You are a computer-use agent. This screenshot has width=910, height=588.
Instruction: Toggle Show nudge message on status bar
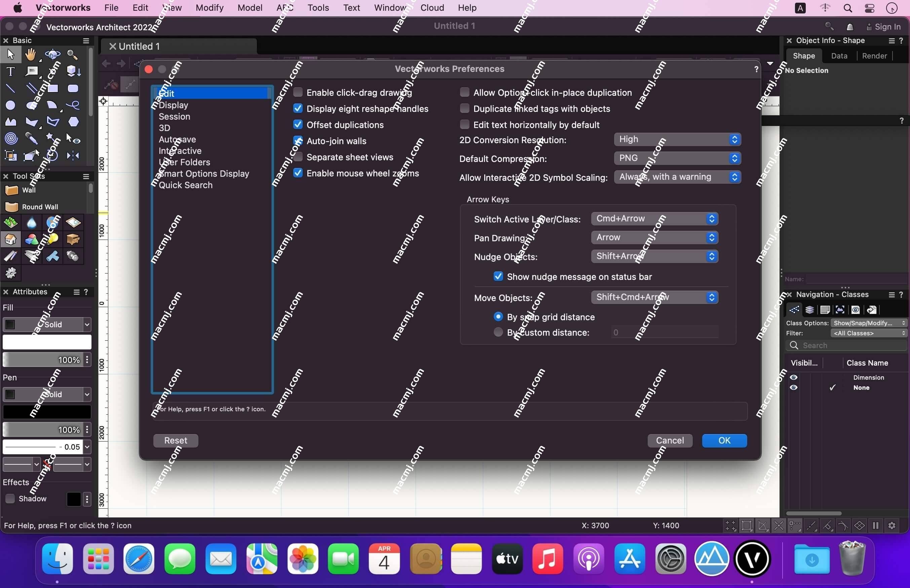498,277
